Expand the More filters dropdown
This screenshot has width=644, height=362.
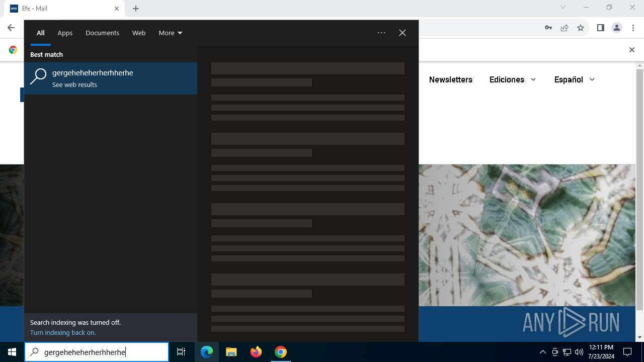[171, 33]
